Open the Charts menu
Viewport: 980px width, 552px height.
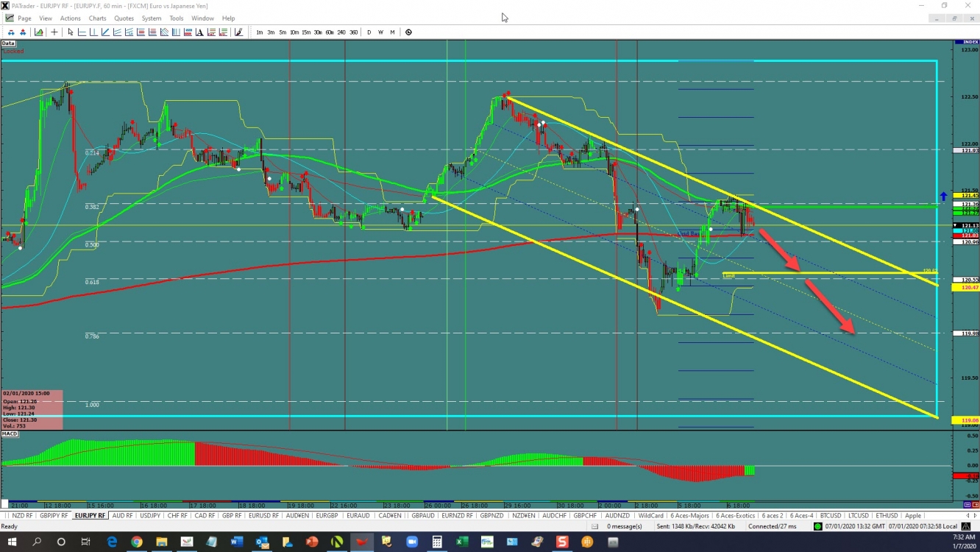(x=97, y=18)
